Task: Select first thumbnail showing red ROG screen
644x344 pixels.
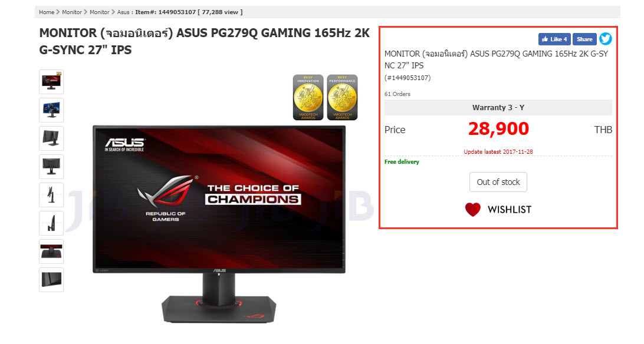Action: tap(51, 82)
